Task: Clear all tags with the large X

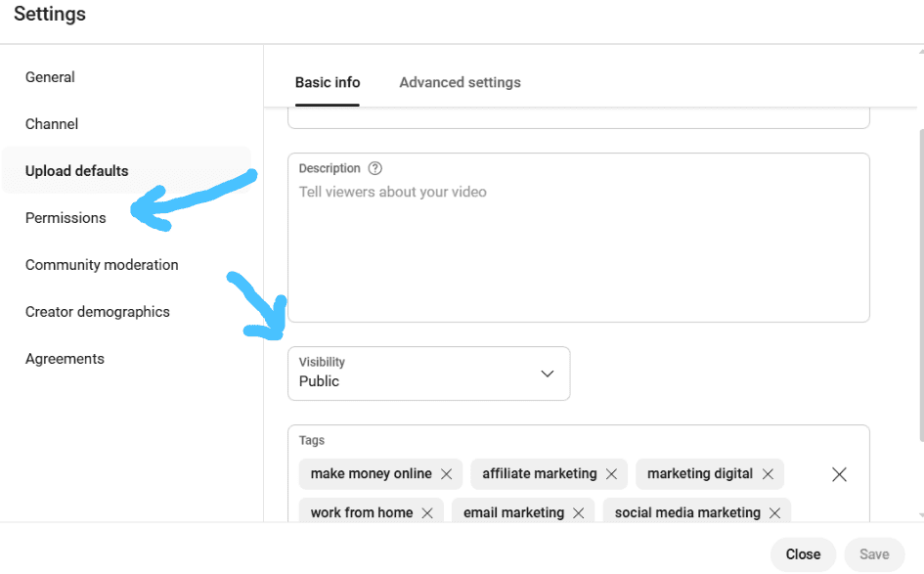Action: [839, 474]
